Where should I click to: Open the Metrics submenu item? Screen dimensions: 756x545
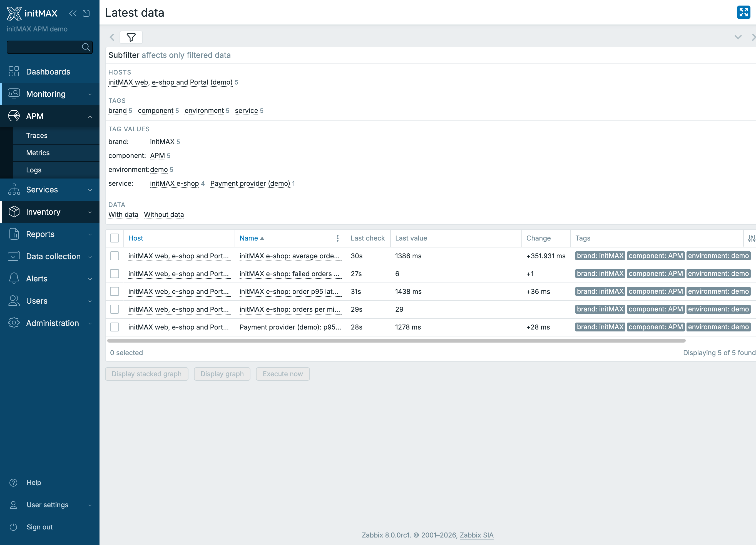(x=56, y=153)
